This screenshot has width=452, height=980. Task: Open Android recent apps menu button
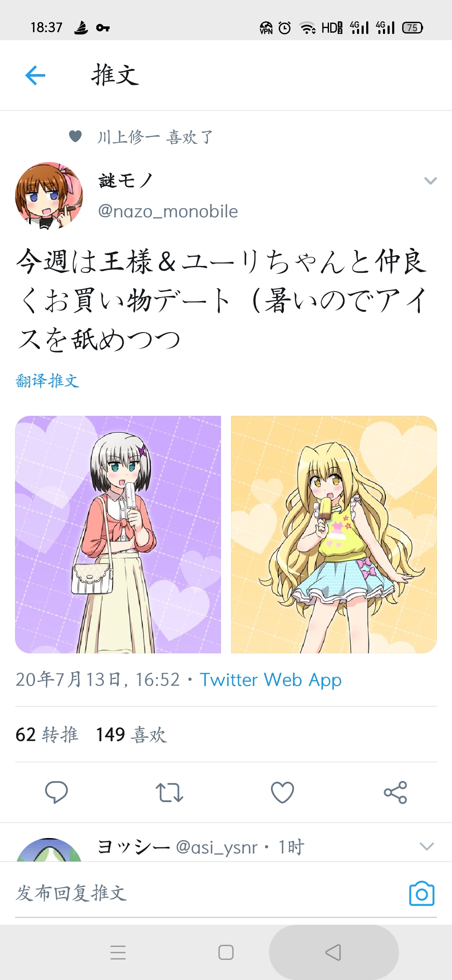118,952
